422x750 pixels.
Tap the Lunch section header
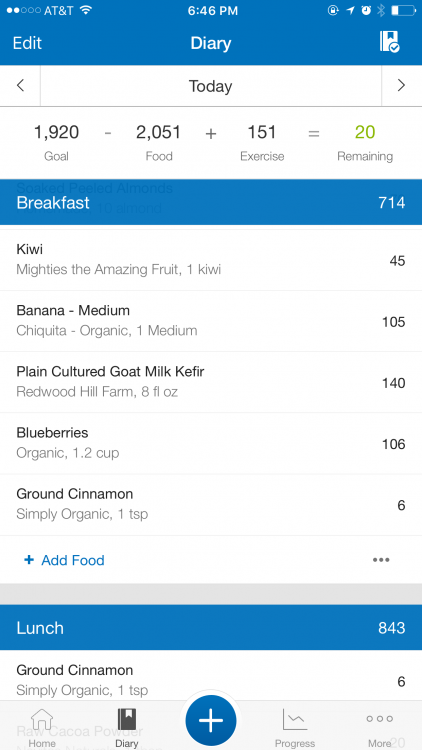click(x=211, y=628)
